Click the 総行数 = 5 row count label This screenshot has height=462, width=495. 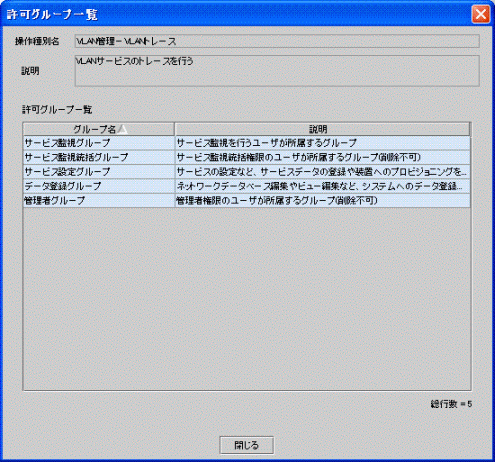[x=451, y=404]
